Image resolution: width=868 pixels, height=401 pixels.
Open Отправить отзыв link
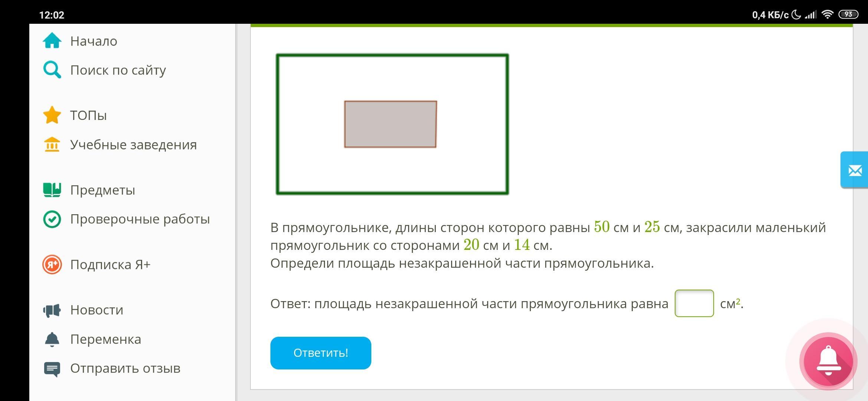pyautogui.click(x=125, y=368)
